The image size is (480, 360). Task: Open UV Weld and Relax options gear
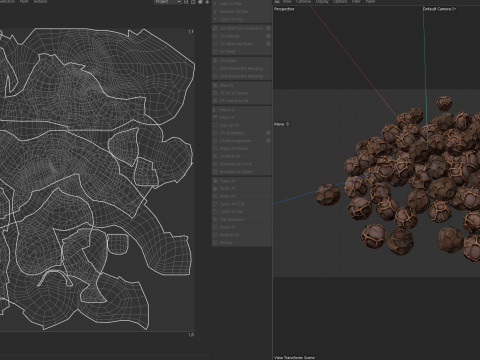[x=268, y=44]
